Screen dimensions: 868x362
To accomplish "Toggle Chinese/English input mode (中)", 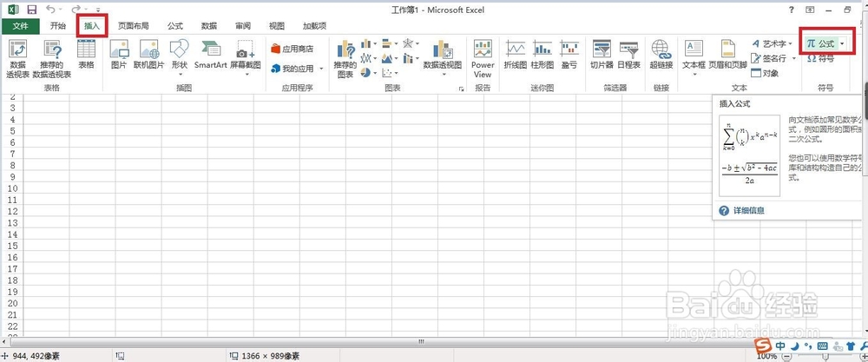I will click(781, 346).
